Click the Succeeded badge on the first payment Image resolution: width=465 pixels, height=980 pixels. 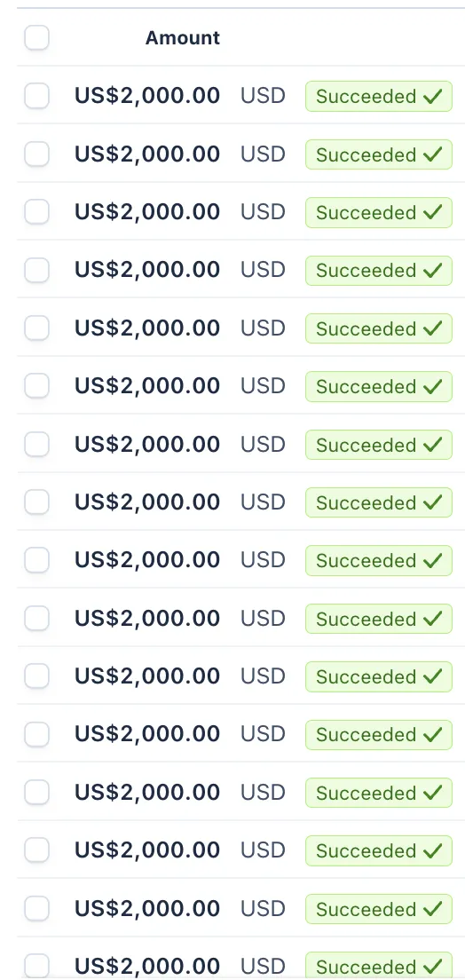click(379, 96)
